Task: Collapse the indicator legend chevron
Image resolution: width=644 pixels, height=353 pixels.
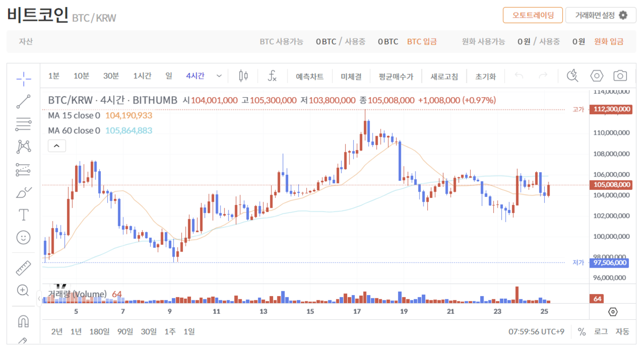Action: pos(57,145)
